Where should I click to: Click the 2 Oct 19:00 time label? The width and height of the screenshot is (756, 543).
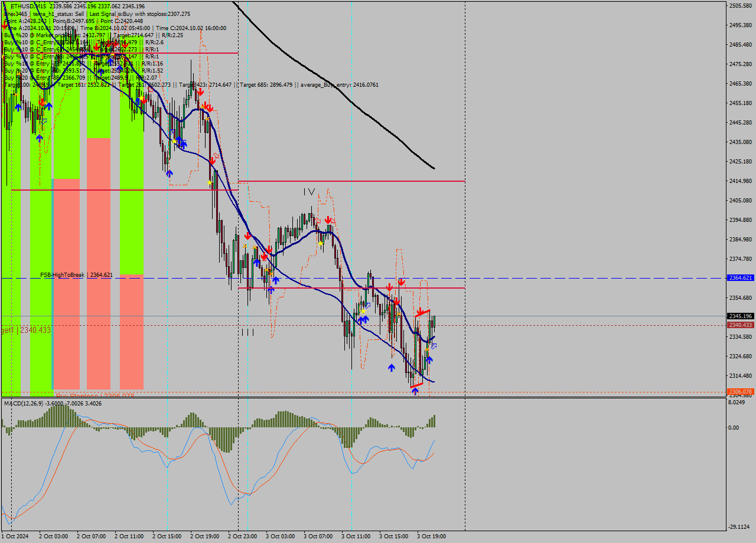(205, 537)
